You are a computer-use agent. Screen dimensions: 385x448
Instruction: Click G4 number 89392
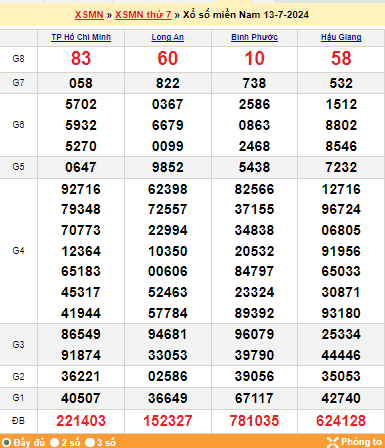click(254, 313)
